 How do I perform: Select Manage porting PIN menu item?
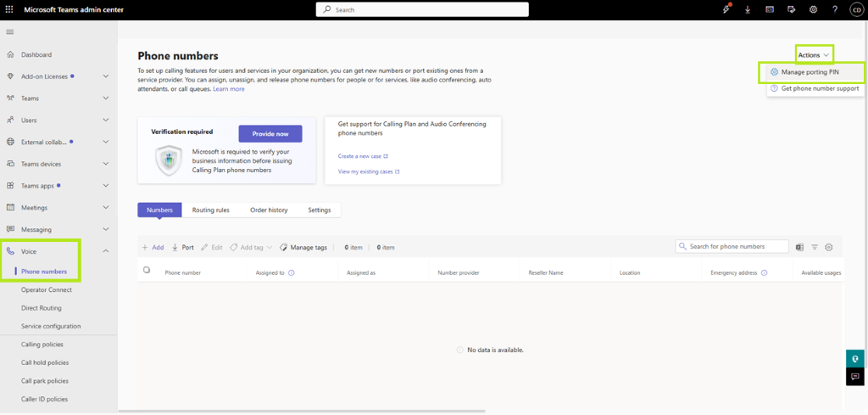tap(815, 72)
